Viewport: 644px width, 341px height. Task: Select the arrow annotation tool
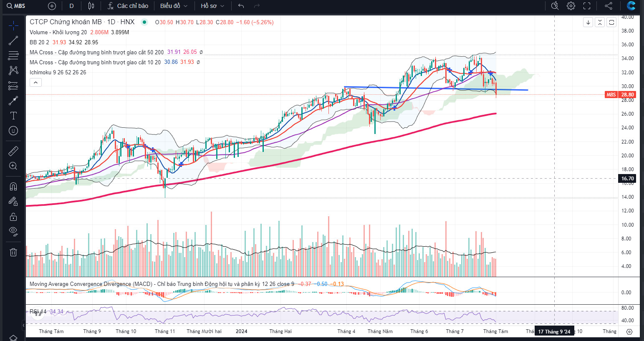(x=13, y=101)
